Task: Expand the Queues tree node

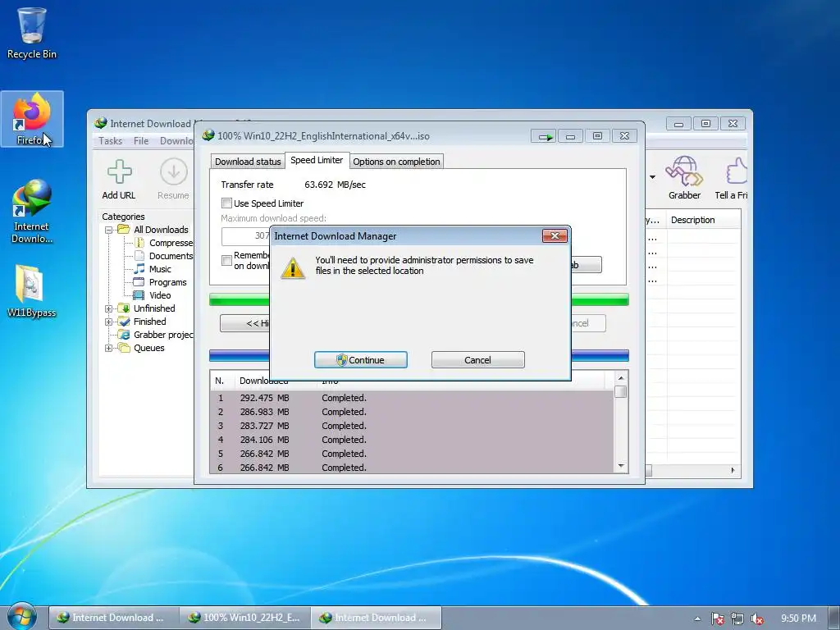Action: tap(109, 348)
